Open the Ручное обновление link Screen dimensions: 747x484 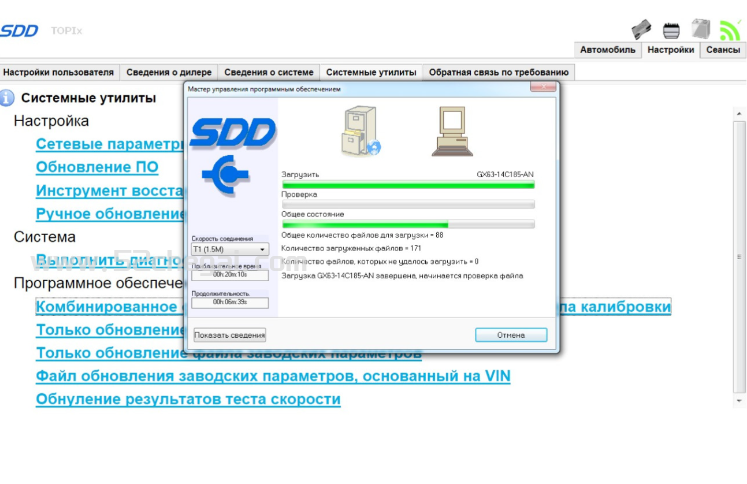point(110,214)
